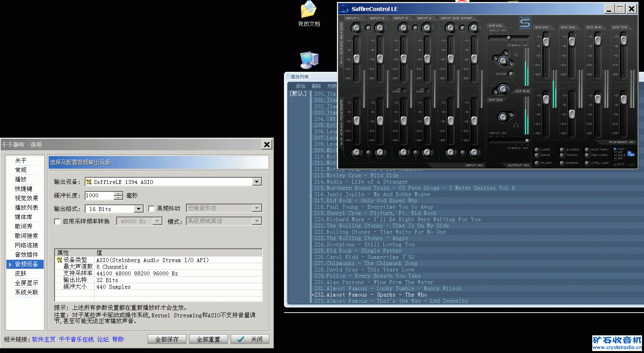The height and width of the screenshot is (353, 644).
Task: Enable AC3 THRU option
Action: click(587, 149)
